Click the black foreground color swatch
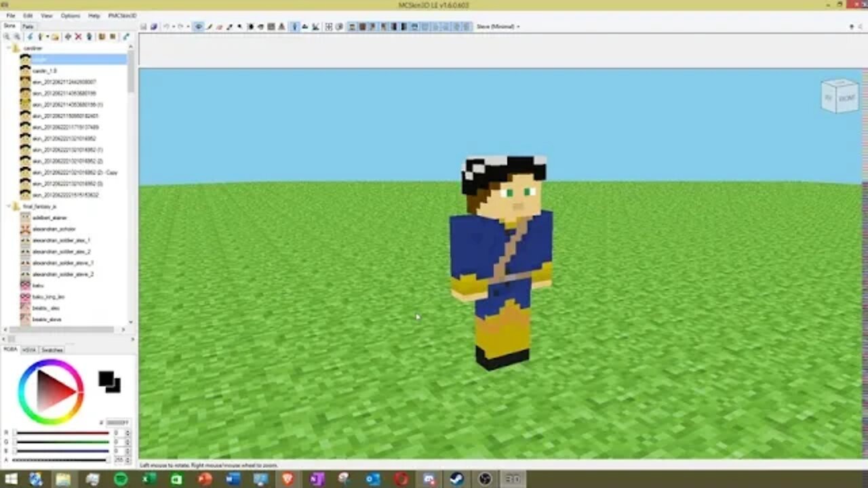Screen dimensions: 868x488 106,378
